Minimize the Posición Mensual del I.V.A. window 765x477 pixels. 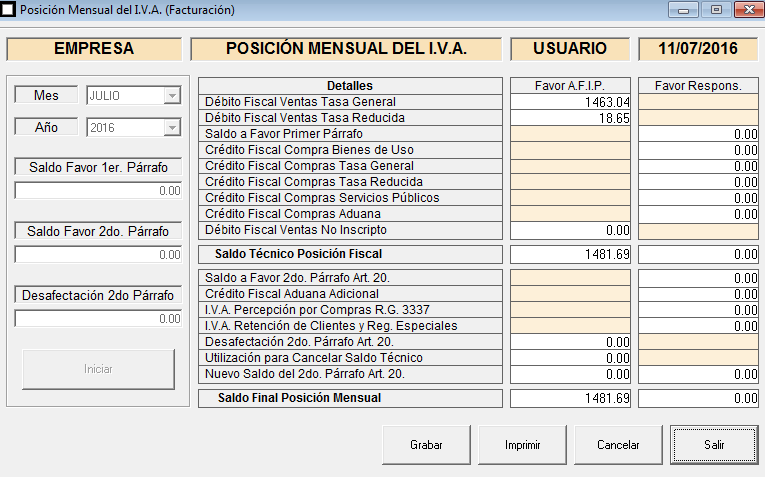coord(685,10)
